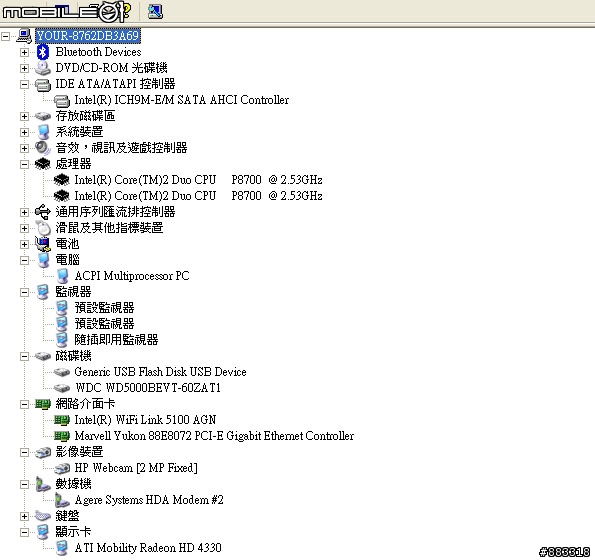Select the first Intel Core 2 Duo P8700 entry

coord(198,180)
